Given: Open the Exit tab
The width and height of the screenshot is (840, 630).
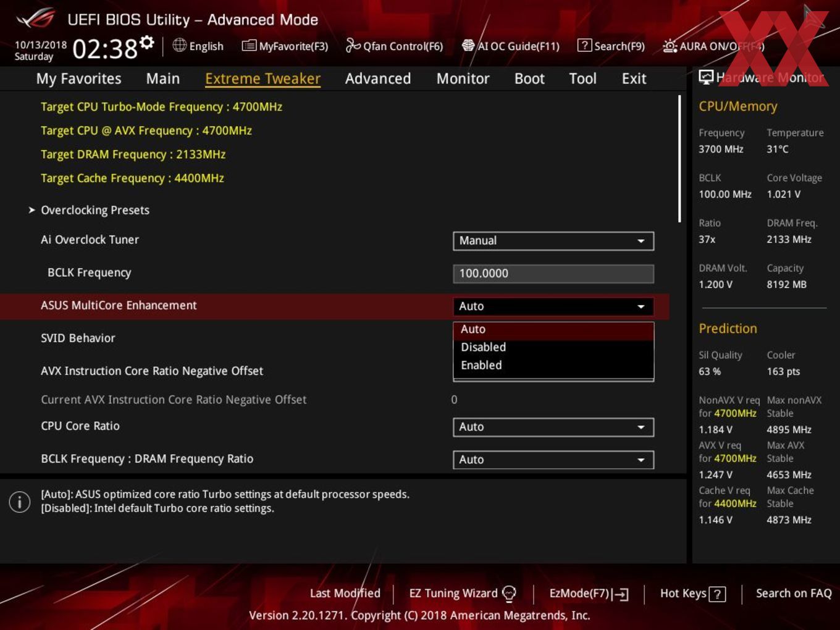Looking at the screenshot, I should click(634, 79).
